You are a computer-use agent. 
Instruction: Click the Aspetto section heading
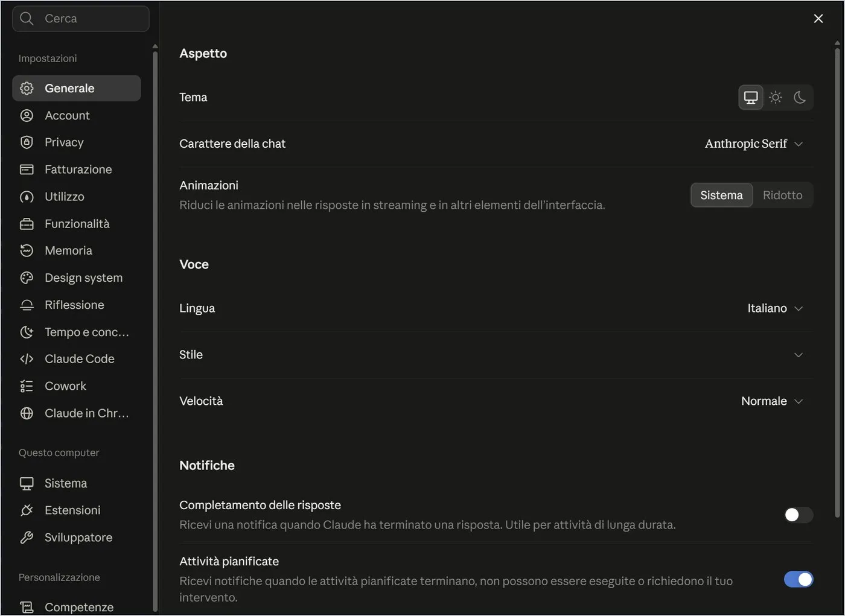[x=203, y=53]
